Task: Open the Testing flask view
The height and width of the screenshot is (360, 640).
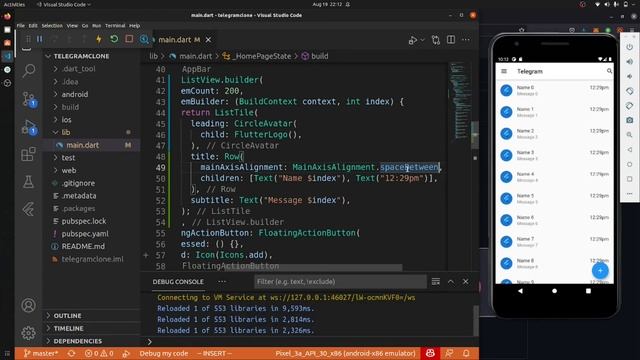Action: click(29, 182)
